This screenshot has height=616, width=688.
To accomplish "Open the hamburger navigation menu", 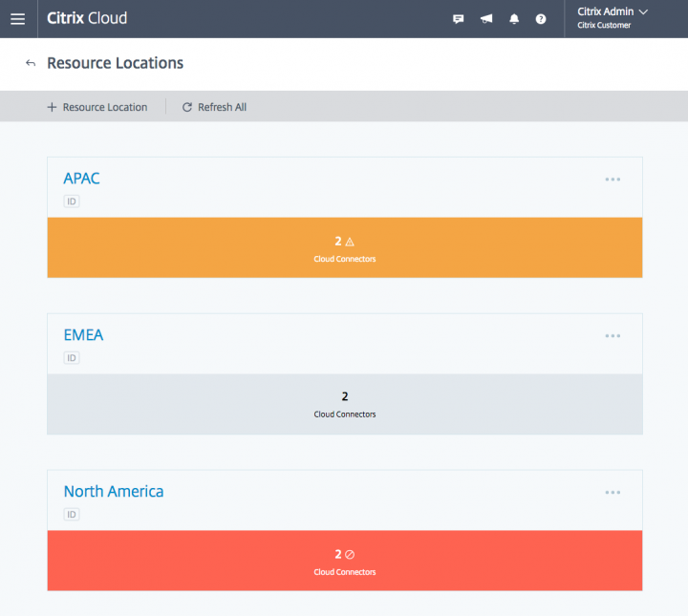I will point(17,19).
